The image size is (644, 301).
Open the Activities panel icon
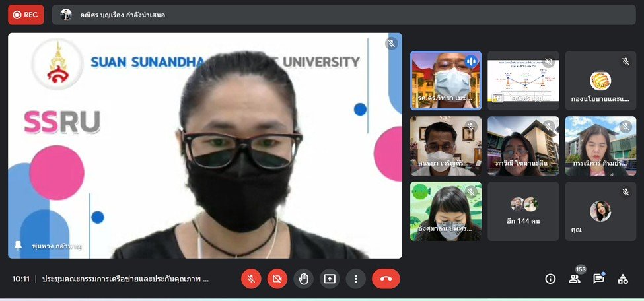point(622,279)
